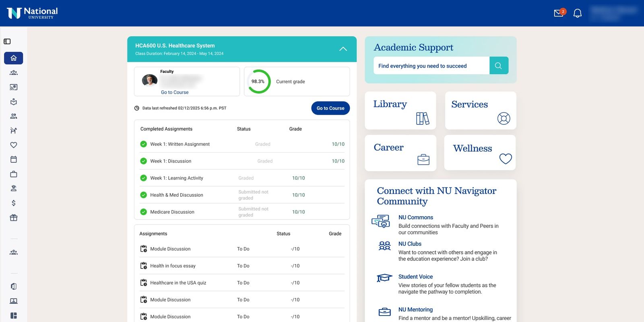Click the Find everything you need search field
644x322 pixels.
431,66
